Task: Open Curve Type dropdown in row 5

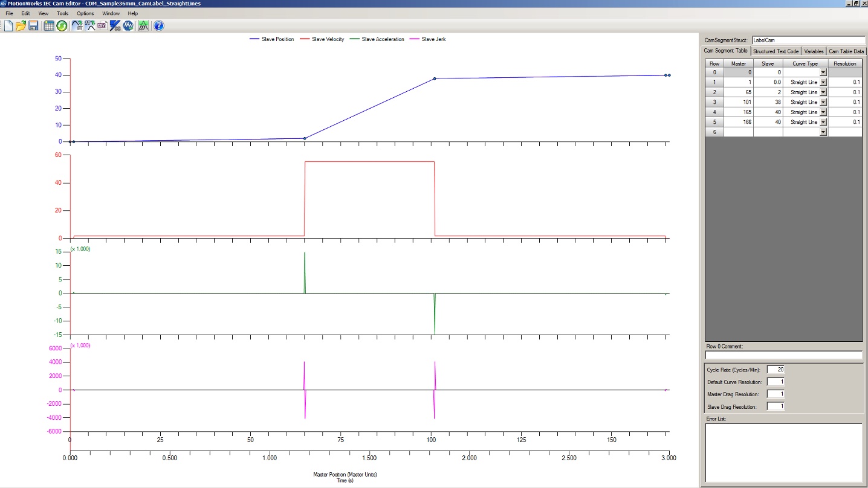Action: pos(823,122)
